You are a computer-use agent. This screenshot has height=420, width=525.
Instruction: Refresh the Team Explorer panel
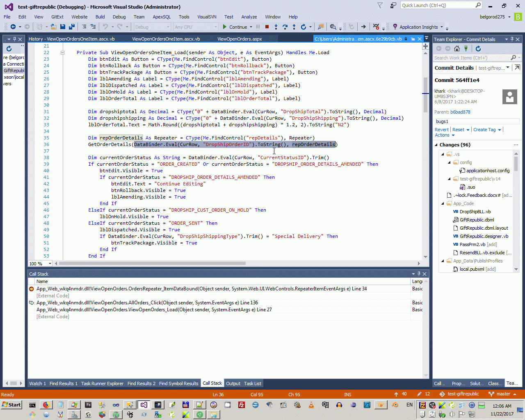478,48
